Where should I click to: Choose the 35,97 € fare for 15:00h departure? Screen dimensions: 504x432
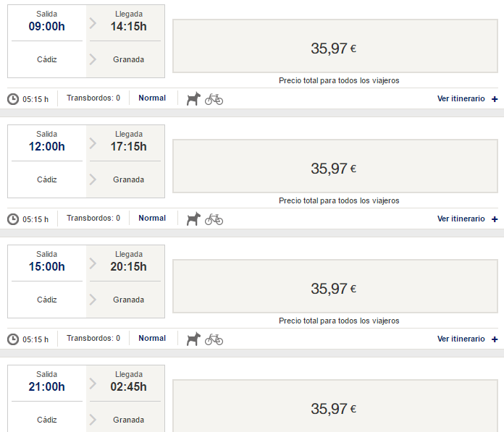pos(333,289)
